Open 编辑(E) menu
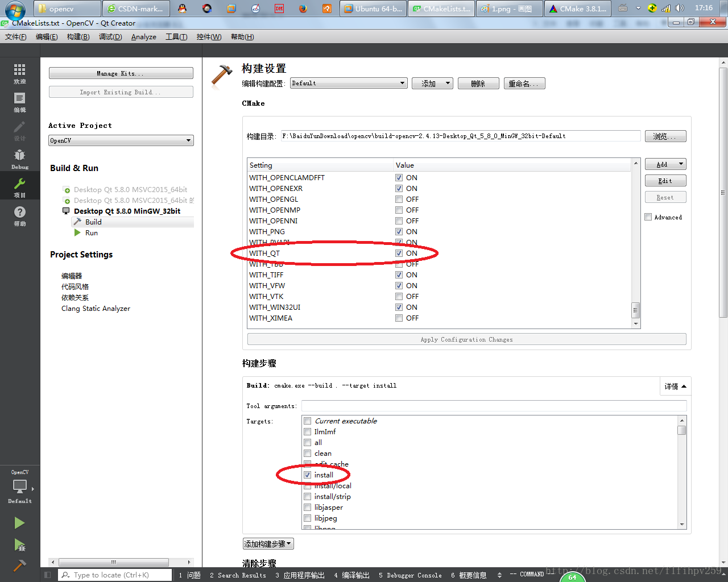728x582 pixels. pyautogui.click(x=47, y=37)
